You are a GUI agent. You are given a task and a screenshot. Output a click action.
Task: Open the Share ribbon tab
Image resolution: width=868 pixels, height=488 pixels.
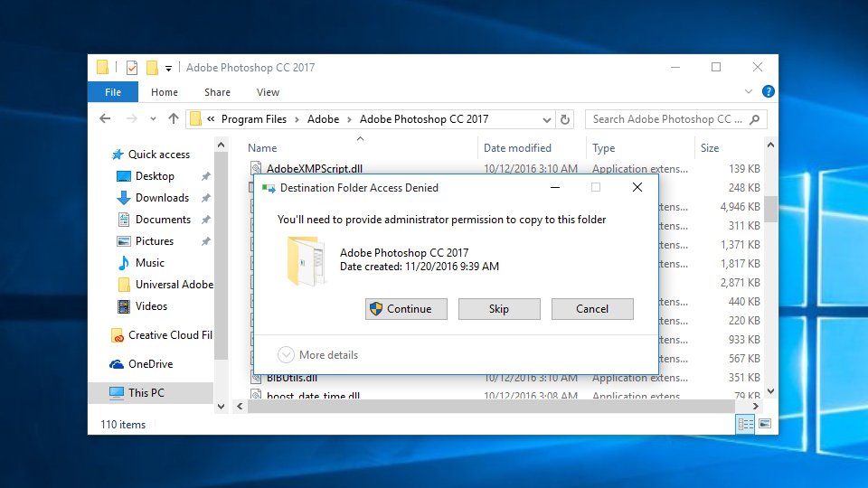pyautogui.click(x=217, y=92)
